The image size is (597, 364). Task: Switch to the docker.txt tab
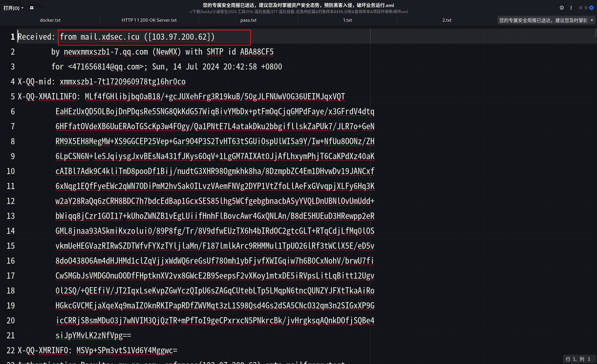click(50, 20)
